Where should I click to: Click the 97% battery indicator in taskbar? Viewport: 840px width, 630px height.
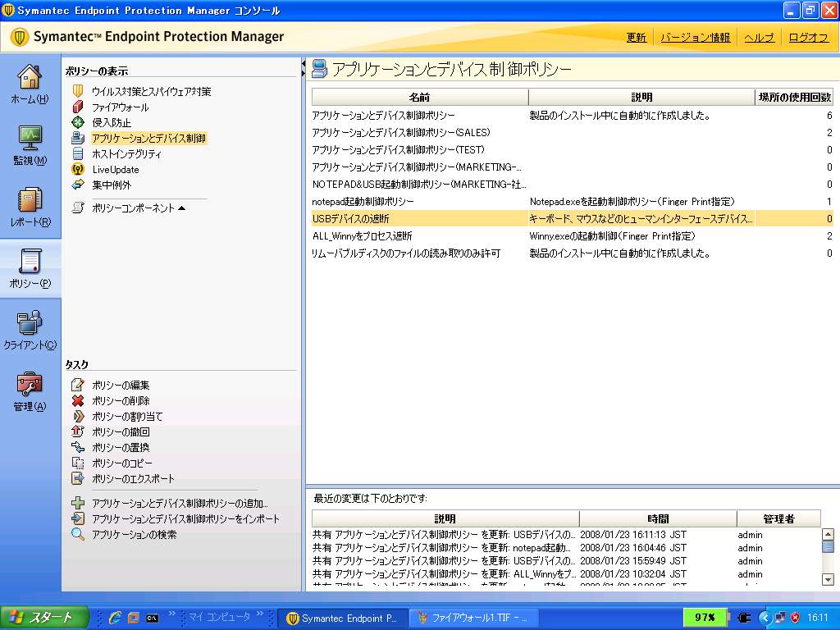coord(705,618)
